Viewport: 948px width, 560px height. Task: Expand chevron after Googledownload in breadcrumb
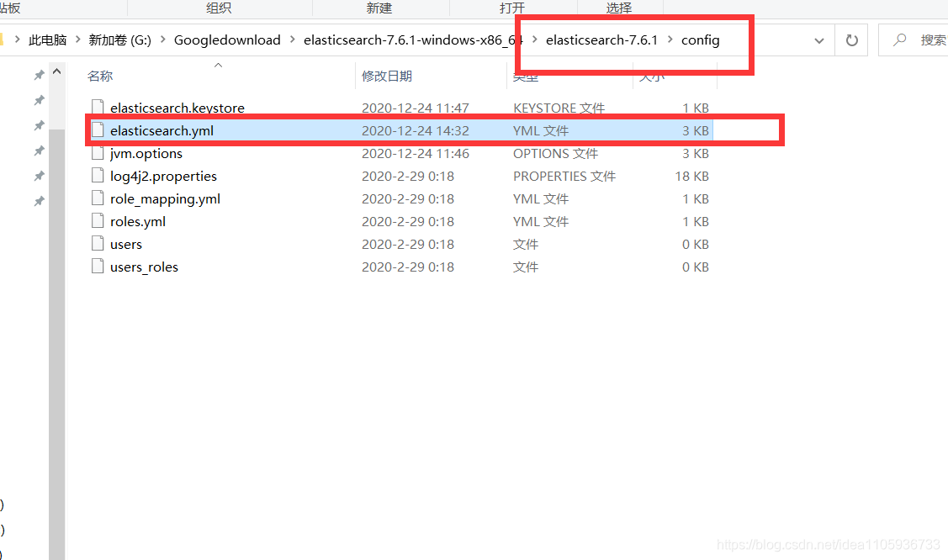(x=292, y=40)
